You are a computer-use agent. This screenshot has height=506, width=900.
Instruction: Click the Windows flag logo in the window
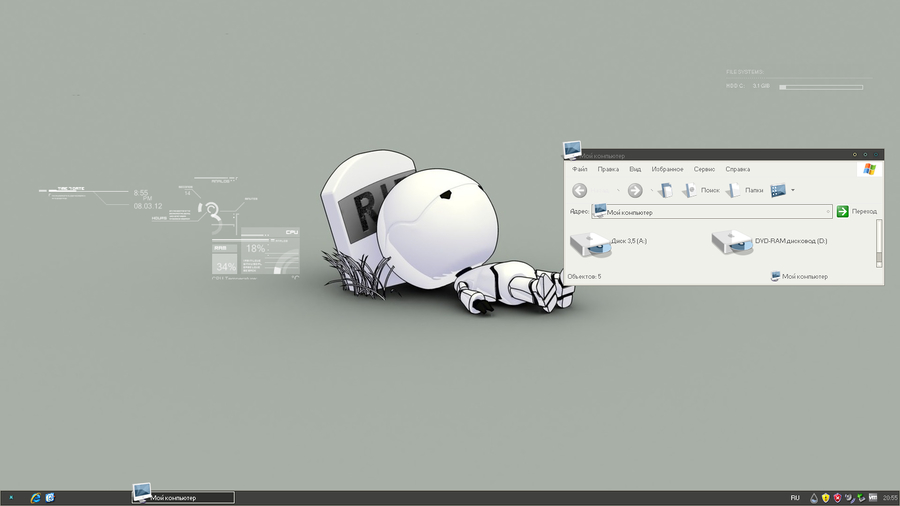point(869,169)
